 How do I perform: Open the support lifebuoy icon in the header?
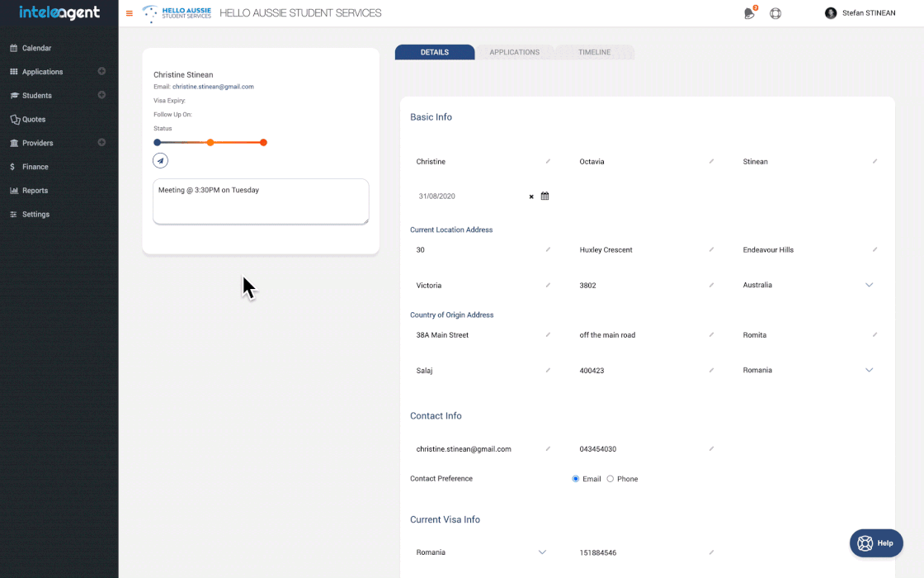[x=775, y=13]
